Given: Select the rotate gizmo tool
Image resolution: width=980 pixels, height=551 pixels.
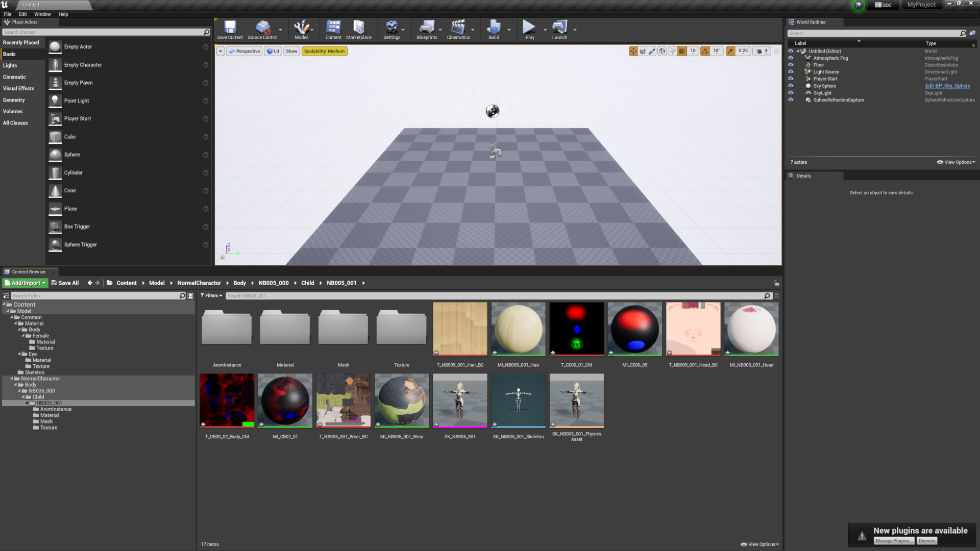Looking at the screenshot, I should click(x=643, y=51).
